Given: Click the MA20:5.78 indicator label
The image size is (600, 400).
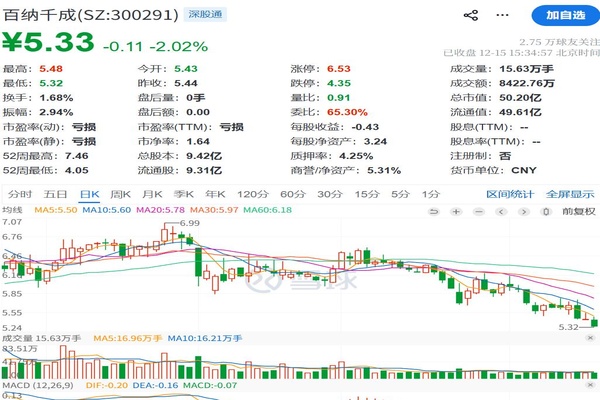Looking at the screenshot, I should pos(161,210).
